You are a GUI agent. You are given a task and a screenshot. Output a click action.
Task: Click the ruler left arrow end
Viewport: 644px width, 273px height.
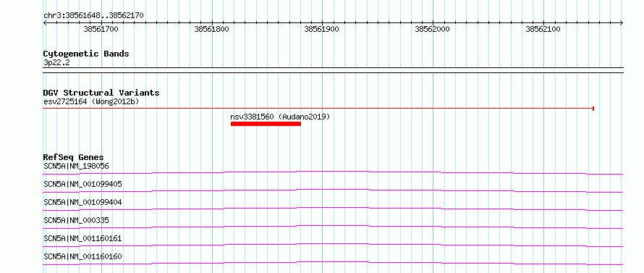point(45,23)
